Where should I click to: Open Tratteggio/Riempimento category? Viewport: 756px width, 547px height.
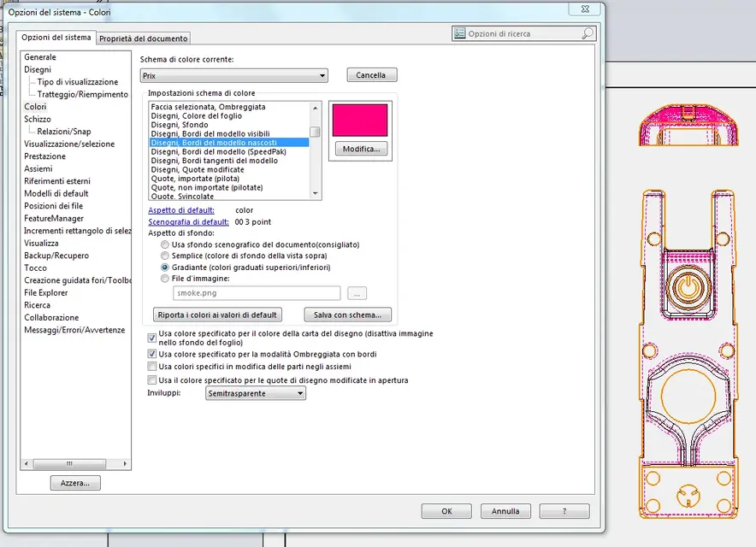(82, 95)
